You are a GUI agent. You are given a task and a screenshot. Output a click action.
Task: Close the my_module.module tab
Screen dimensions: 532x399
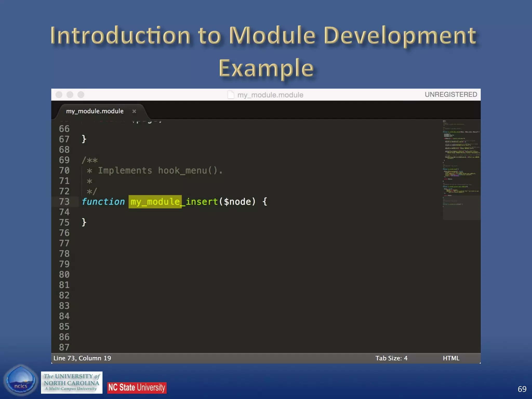click(134, 111)
